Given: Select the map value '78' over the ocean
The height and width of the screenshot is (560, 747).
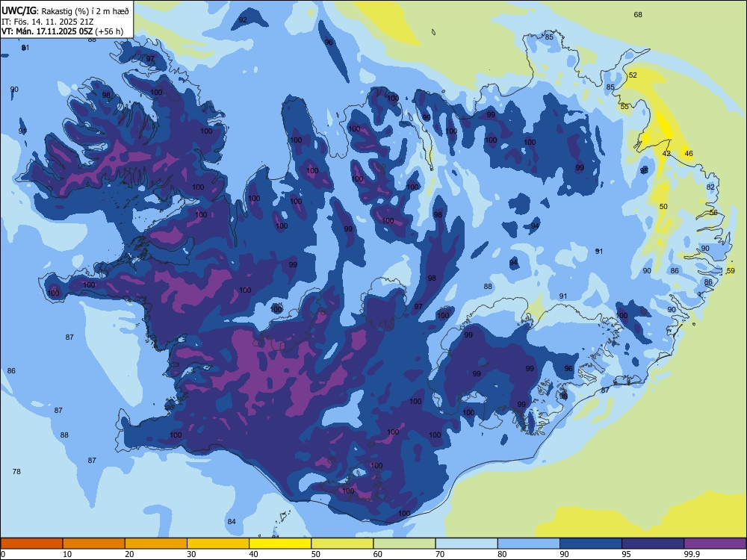Looking at the screenshot, I should pyautogui.click(x=16, y=471).
